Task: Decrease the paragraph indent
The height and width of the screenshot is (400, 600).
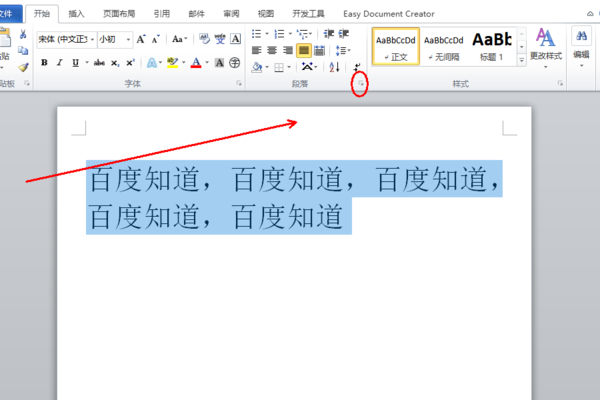Action: pos(328,34)
